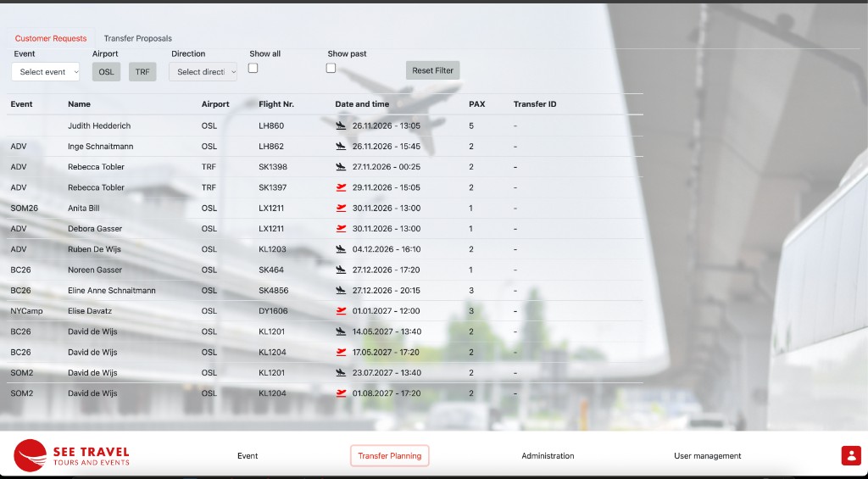Click the departure icon in Debora Gasser's row
Viewport: 868px width, 479px height.
tap(341, 229)
